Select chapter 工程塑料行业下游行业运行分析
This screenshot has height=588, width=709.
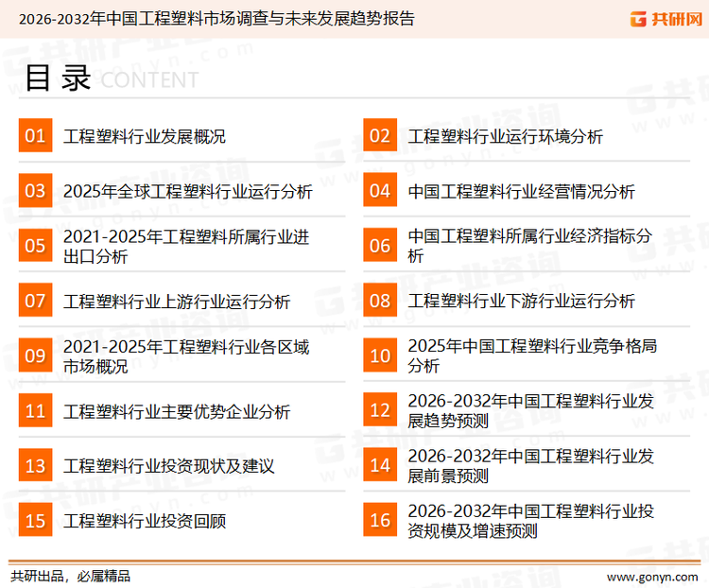coord(521,301)
